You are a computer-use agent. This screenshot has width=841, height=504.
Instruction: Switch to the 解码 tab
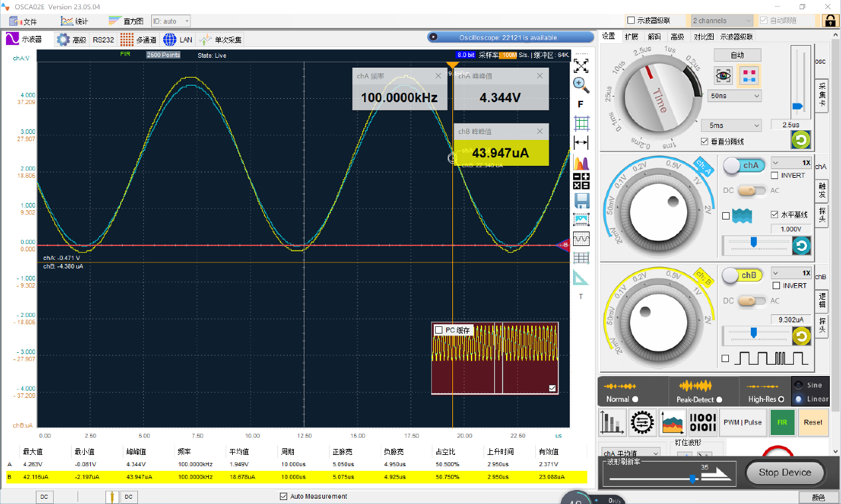[654, 36]
